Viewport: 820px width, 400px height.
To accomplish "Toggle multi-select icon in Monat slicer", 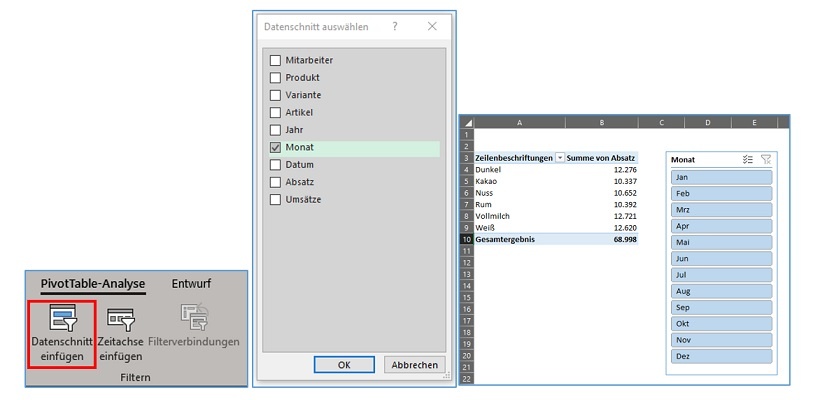I will (x=748, y=159).
